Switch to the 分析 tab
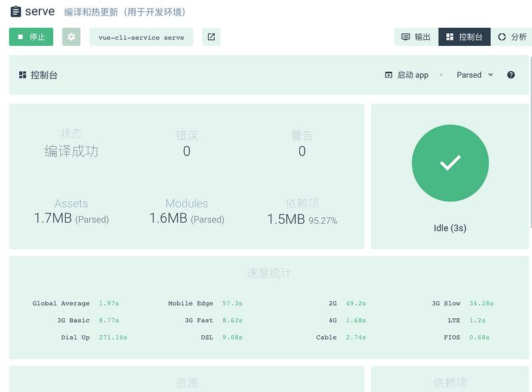Viewport: 532px width, 392px height. tap(511, 37)
